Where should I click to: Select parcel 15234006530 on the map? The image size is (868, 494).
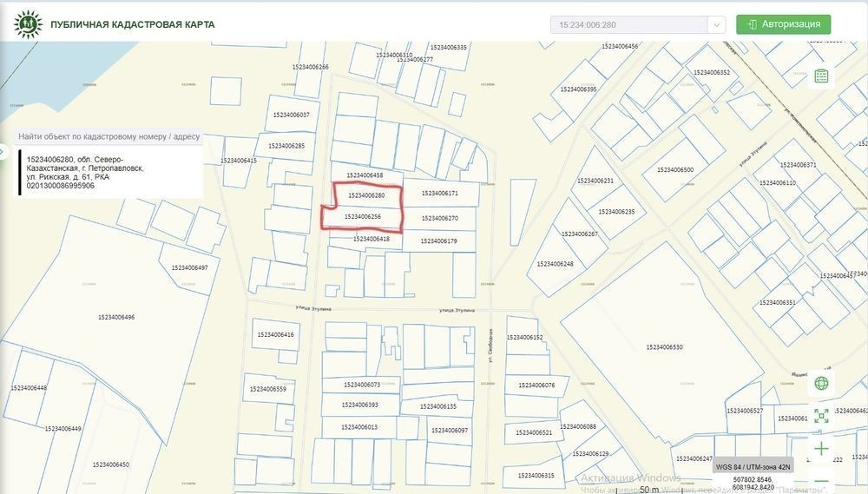click(x=664, y=347)
